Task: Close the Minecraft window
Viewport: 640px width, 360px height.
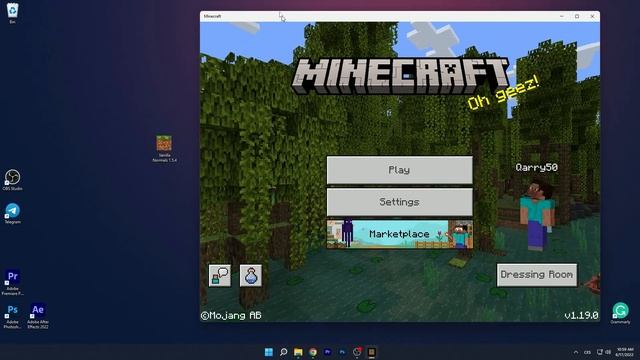Action: 592,16
